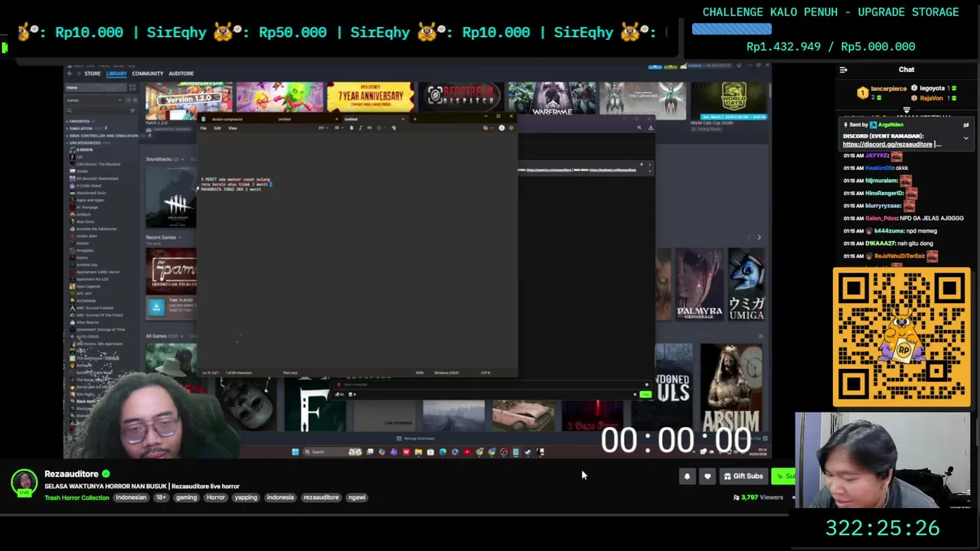Open the Games filter dropdown in Steam
The image size is (980, 551).
click(92, 100)
